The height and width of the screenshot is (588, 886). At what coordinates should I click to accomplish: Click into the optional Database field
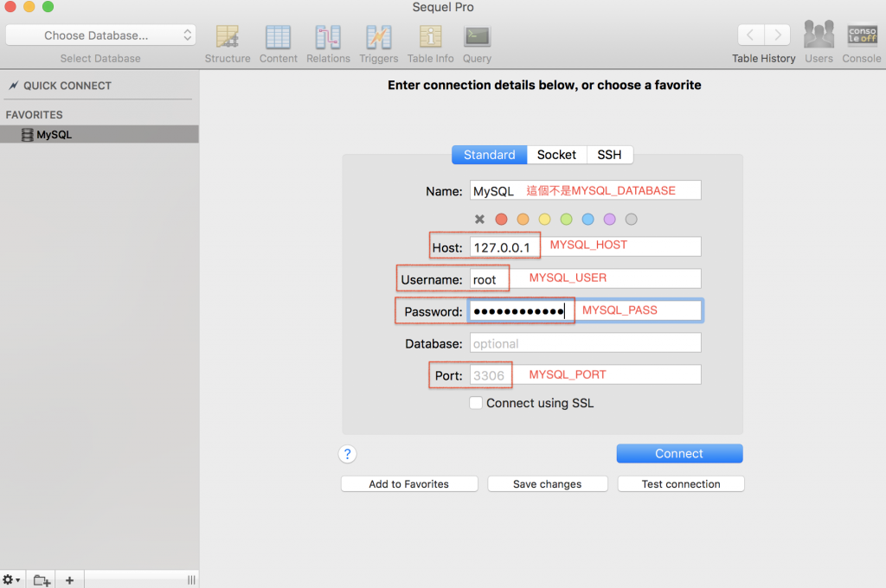point(586,343)
